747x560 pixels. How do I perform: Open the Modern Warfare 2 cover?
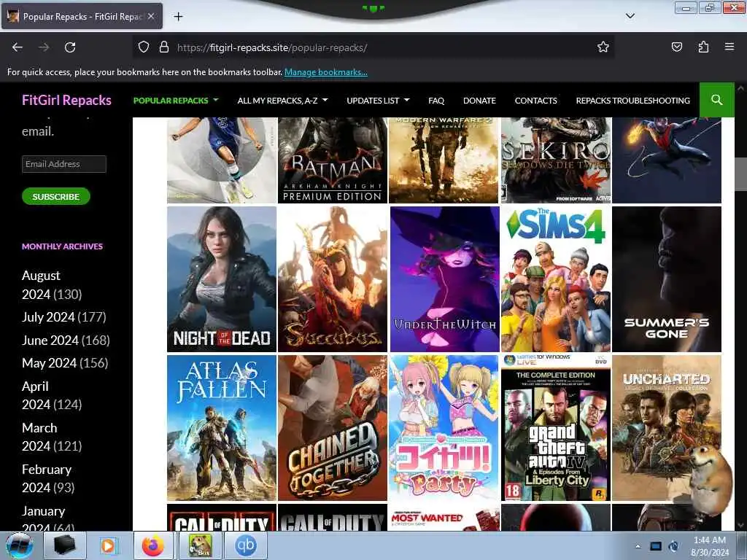444,160
